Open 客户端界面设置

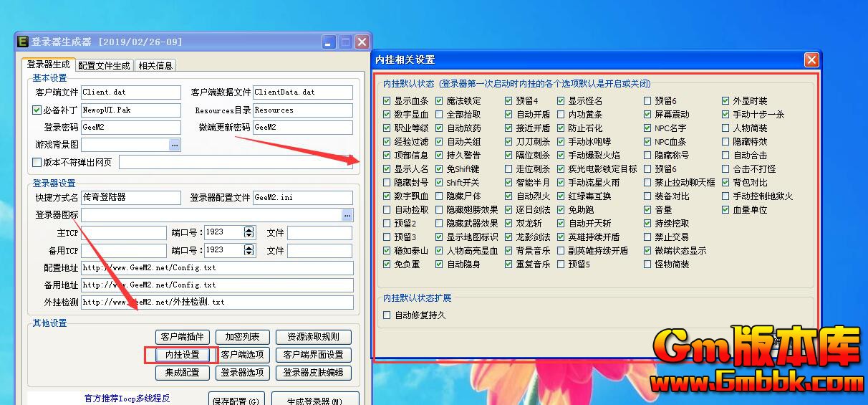point(313,355)
